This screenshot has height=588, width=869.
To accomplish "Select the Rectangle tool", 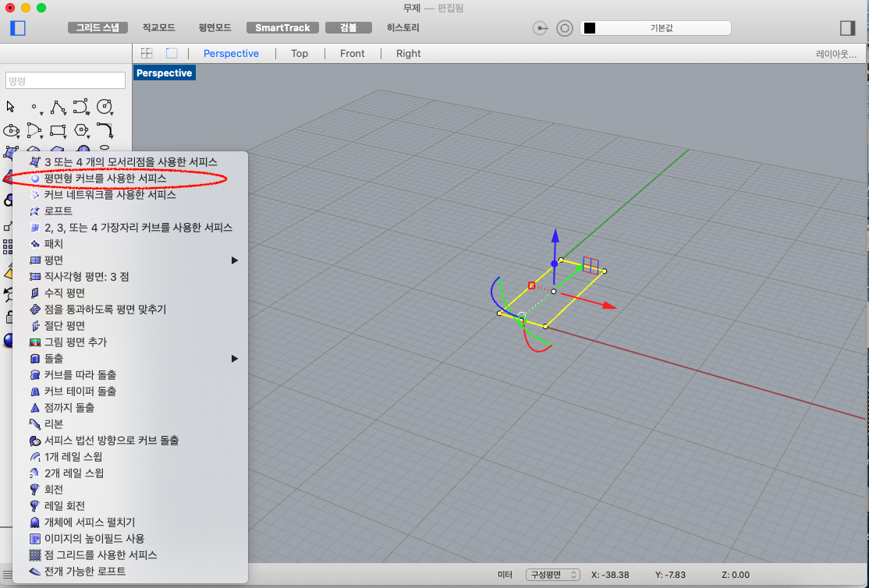I will [58, 131].
